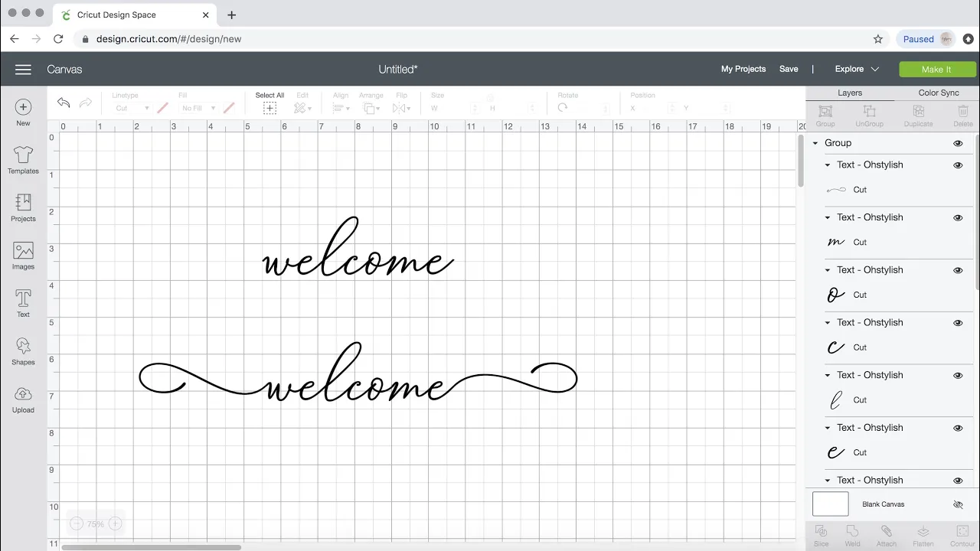Open My Projects link
Viewport: 980px width, 551px height.
click(x=743, y=69)
